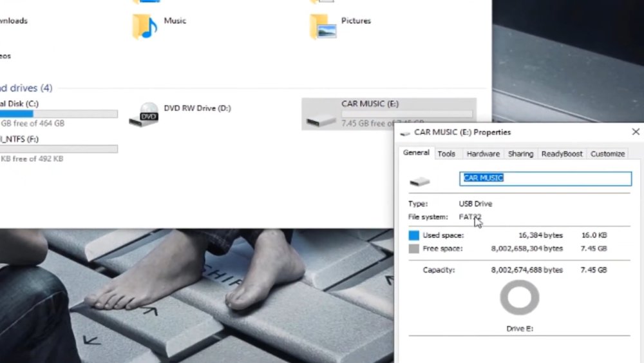This screenshot has height=363, width=644.
Task: Open the ReadyBoost tab
Action: 562,153
